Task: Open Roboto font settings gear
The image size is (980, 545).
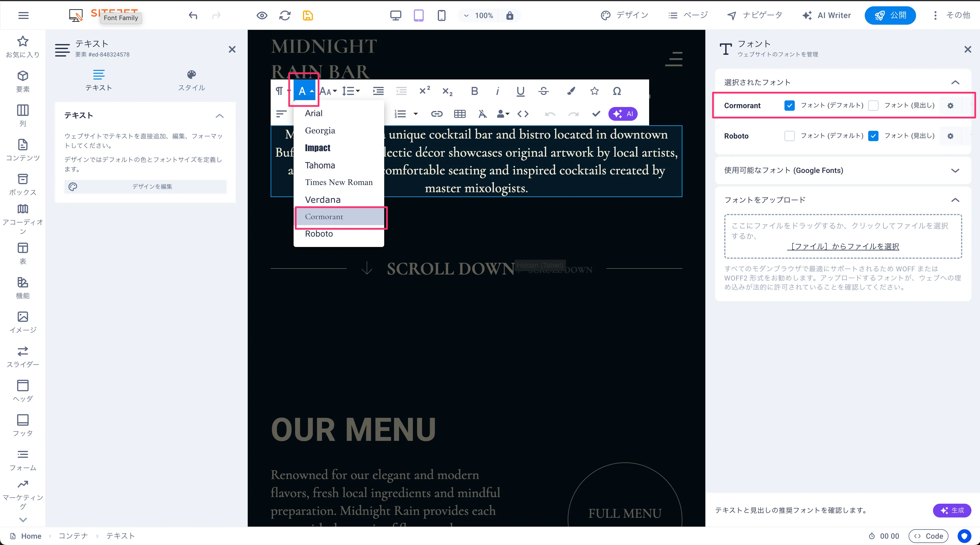Action: click(950, 136)
